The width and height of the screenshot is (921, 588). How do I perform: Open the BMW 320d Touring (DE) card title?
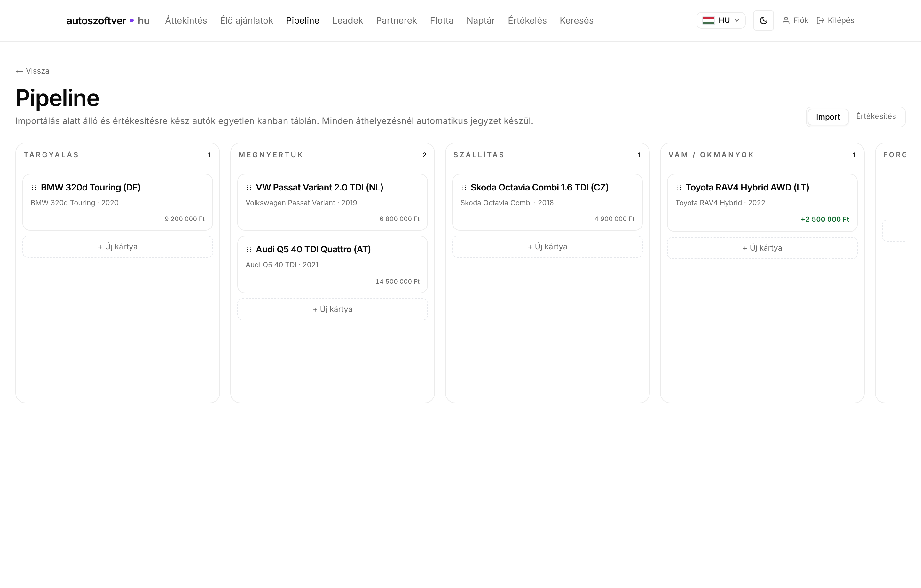coord(91,187)
